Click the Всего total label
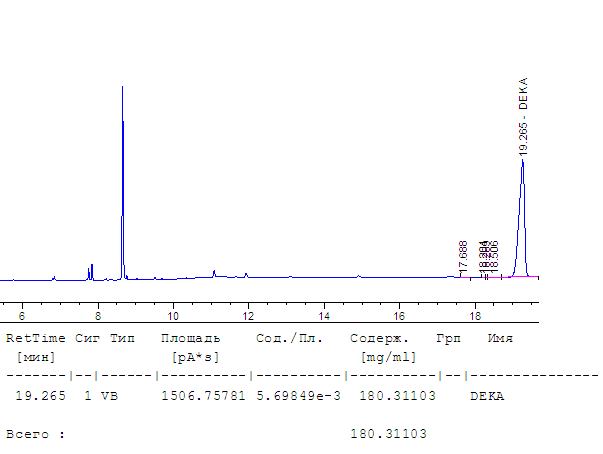Viewport: 603px width, 454px height. point(35,434)
